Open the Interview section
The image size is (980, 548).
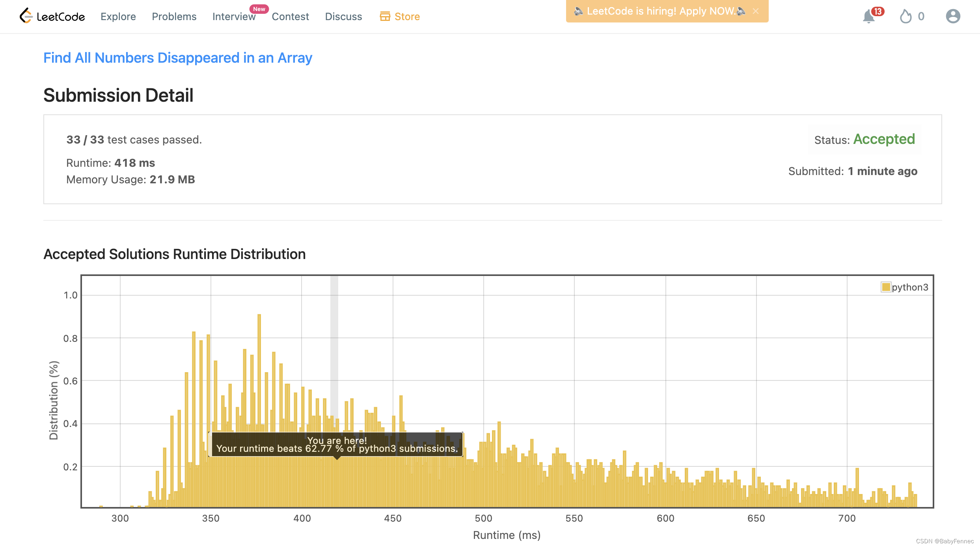pyautogui.click(x=233, y=17)
